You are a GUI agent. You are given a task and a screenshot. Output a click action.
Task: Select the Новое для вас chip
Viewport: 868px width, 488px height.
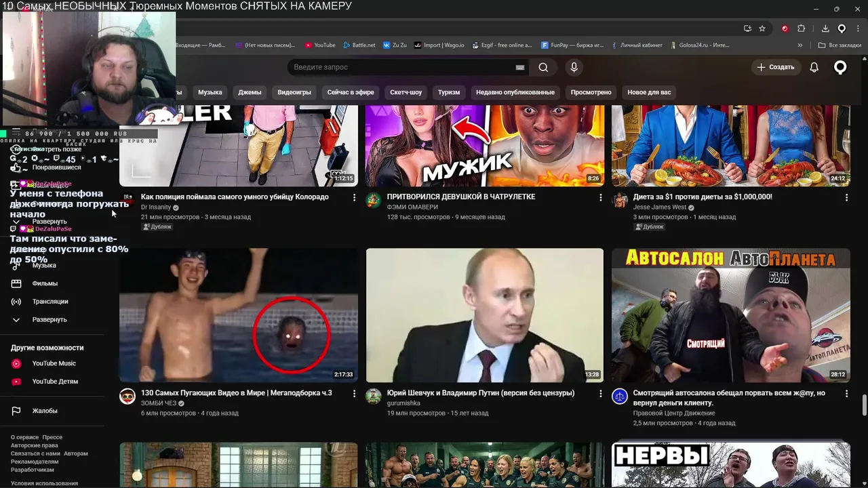[x=649, y=92]
